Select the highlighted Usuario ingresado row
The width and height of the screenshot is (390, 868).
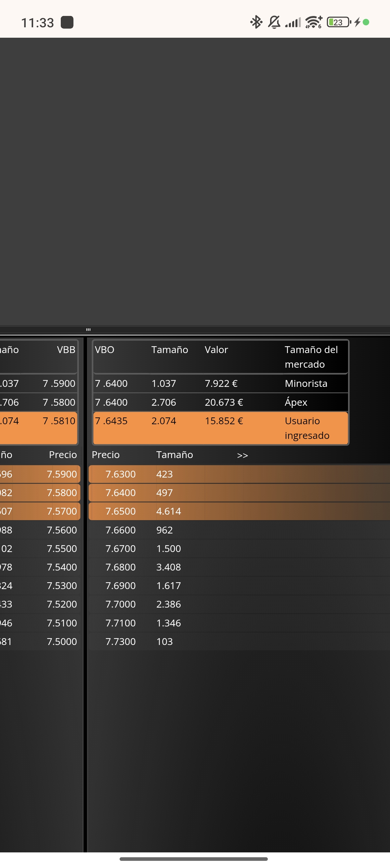point(221,428)
